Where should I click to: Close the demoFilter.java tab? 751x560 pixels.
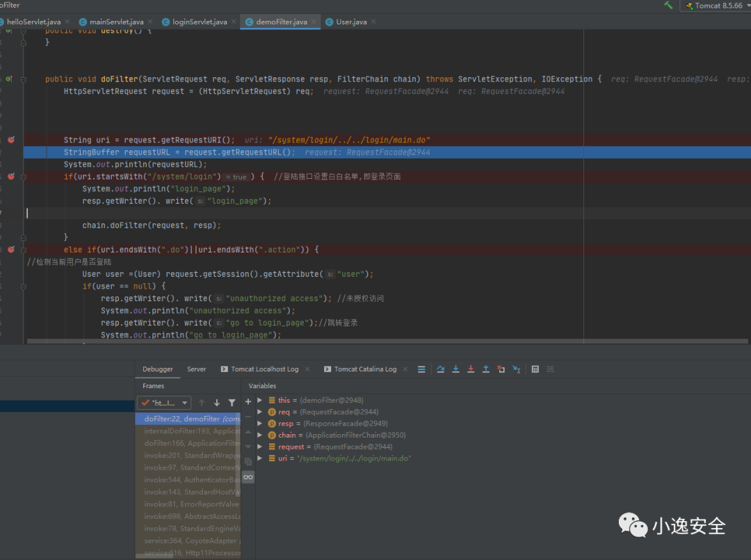[314, 22]
